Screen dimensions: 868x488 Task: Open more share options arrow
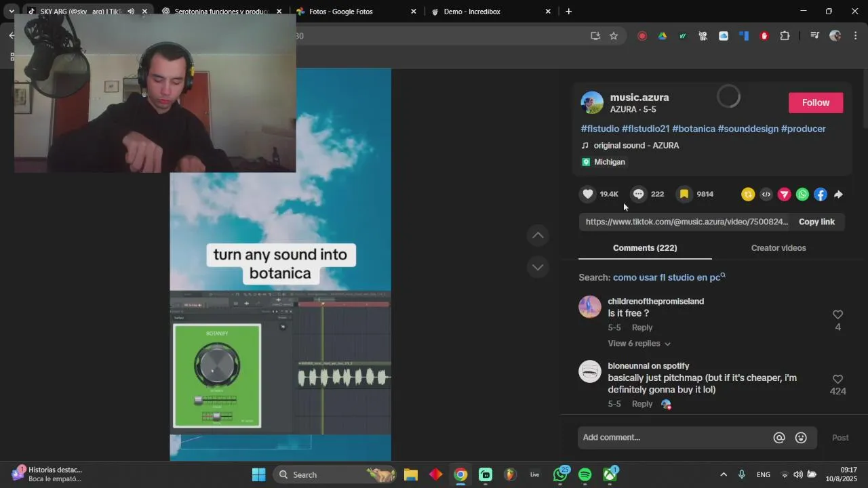tap(839, 195)
